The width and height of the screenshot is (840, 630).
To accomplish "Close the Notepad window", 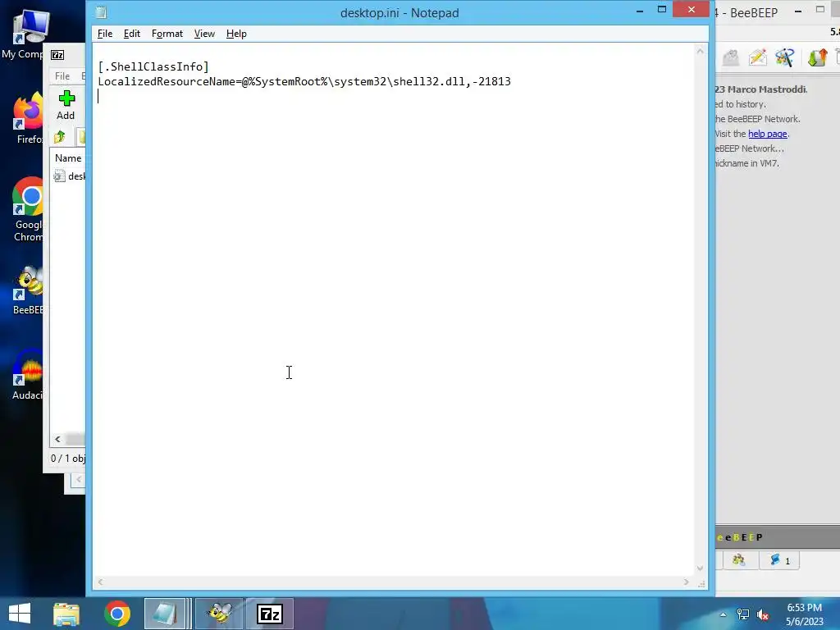I will pos(691,9).
